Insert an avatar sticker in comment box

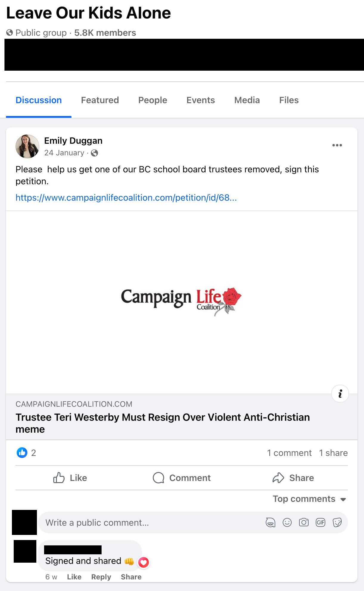[x=270, y=522]
